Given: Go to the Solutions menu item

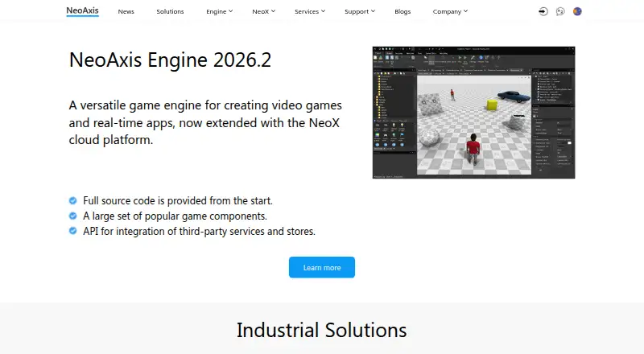Looking at the screenshot, I should (170, 11).
